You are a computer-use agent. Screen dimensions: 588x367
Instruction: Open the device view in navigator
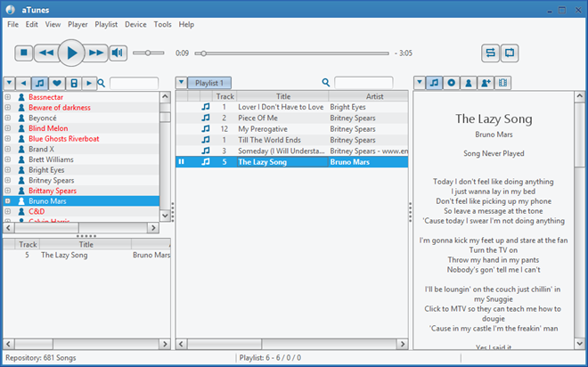pos(73,83)
